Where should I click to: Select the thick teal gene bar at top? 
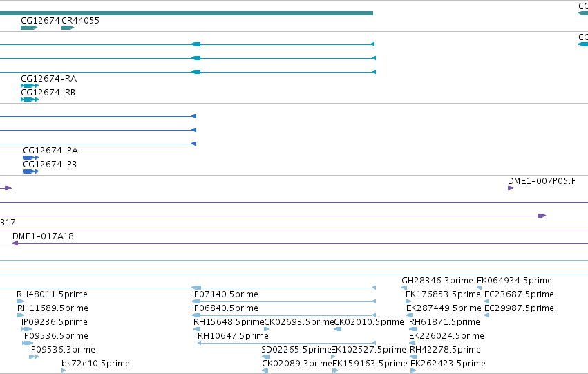187,13
